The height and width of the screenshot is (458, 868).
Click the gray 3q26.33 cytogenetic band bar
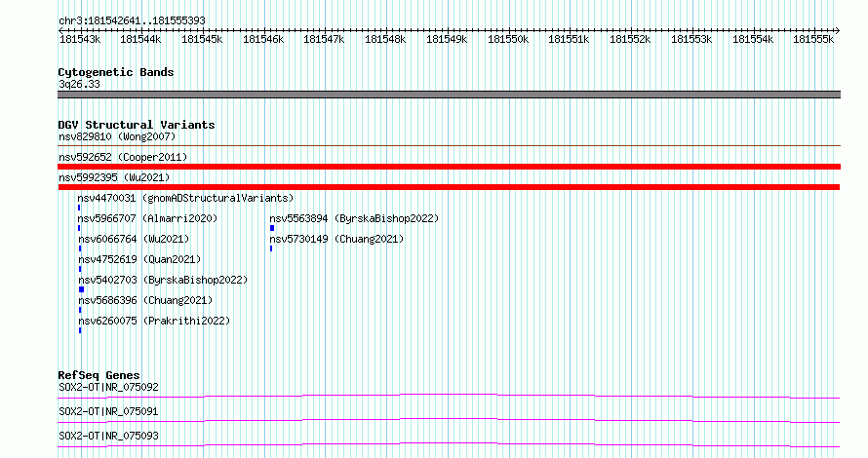tap(449, 95)
